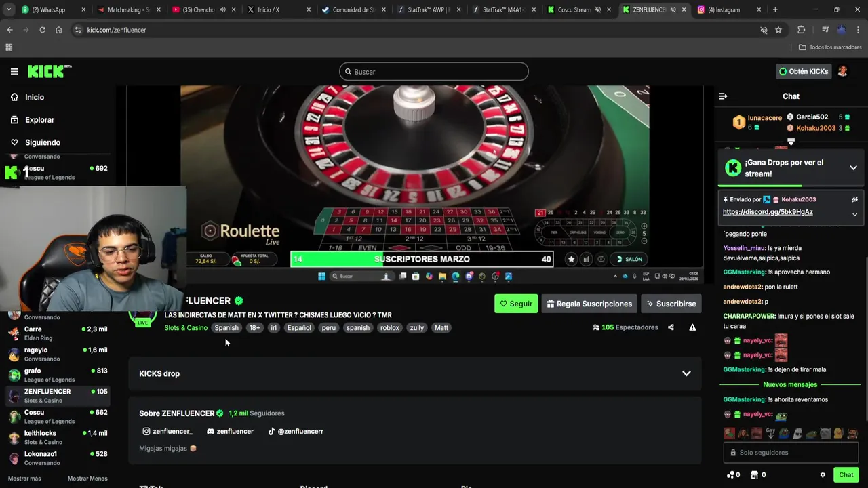Insert the Gay arrow emote
This screenshot has width=868, height=488.
pyautogui.click(x=770, y=433)
